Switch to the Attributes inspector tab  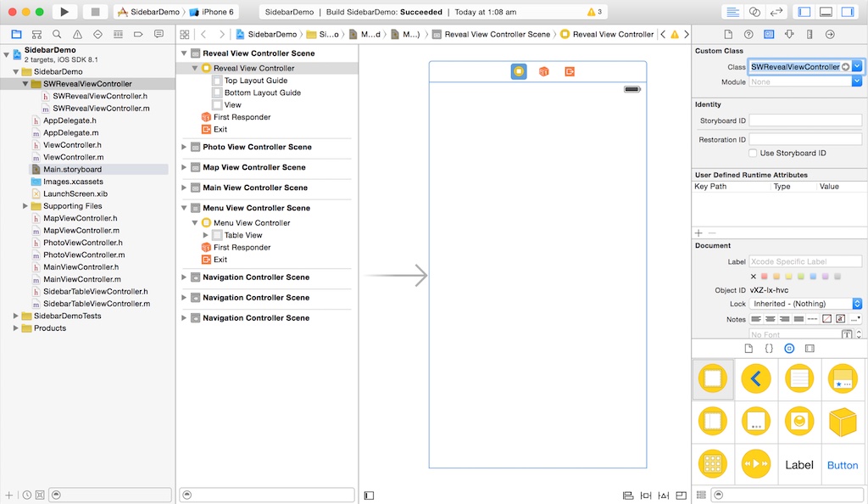point(789,33)
